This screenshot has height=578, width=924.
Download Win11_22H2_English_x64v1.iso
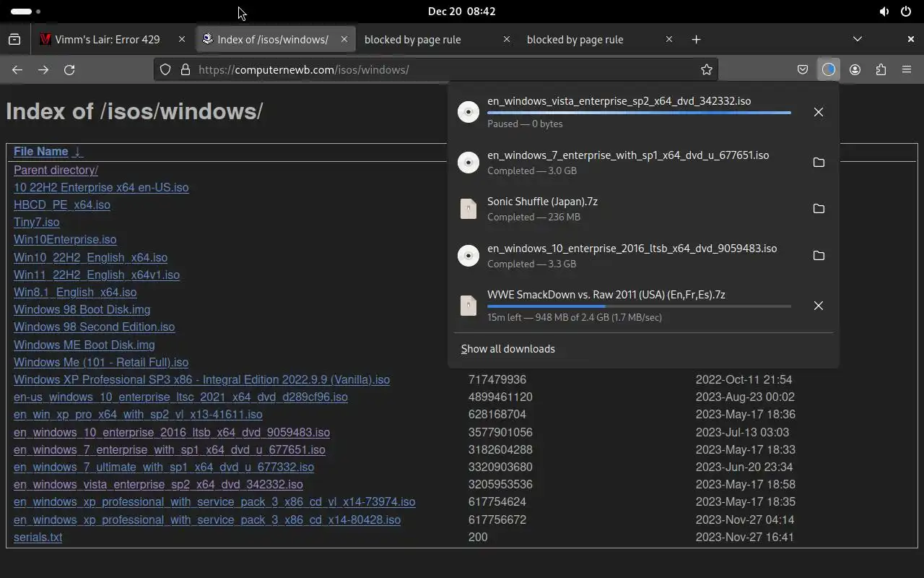coord(97,275)
